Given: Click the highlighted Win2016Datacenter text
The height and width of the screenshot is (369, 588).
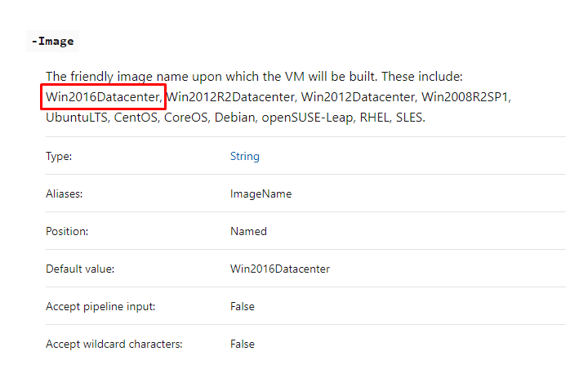Looking at the screenshot, I should point(103,97).
